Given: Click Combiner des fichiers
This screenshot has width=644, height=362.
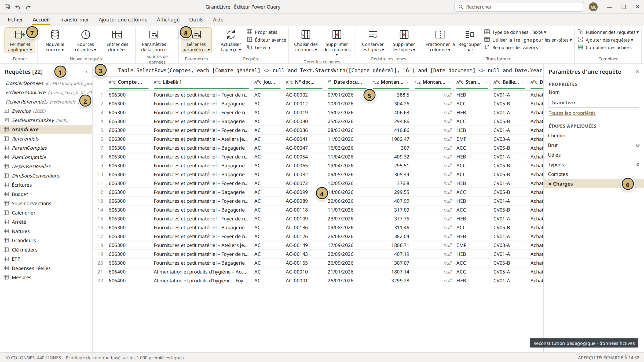Looking at the screenshot, I should 605,47.
